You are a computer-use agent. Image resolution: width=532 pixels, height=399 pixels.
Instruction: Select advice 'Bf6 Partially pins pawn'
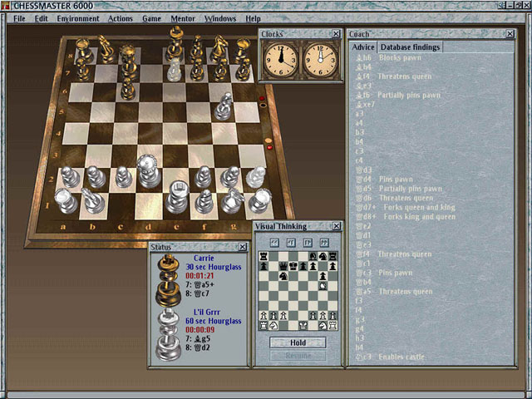[397, 95]
